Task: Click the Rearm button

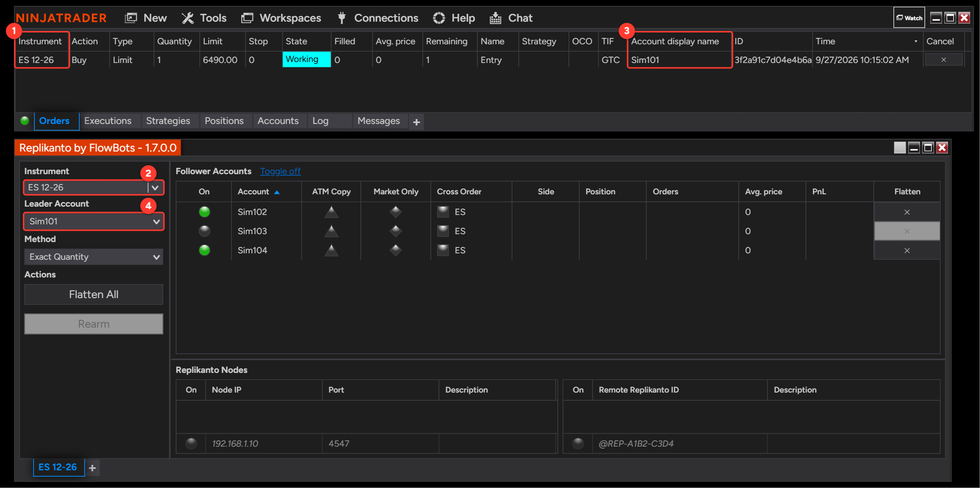Action: [x=94, y=324]
